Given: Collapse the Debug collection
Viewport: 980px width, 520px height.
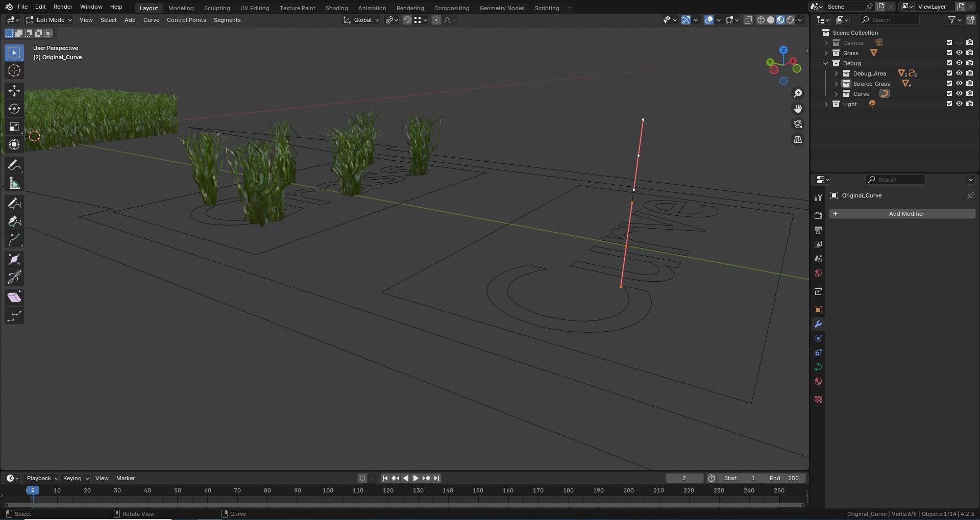Looking at the screenshot, I should click(x=826, y=63).
